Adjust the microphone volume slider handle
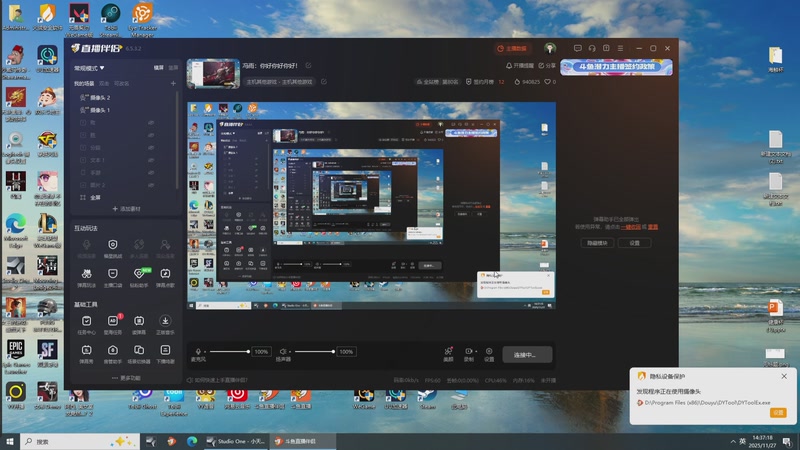This screenshot has height=450, width=800. (248, 352)
